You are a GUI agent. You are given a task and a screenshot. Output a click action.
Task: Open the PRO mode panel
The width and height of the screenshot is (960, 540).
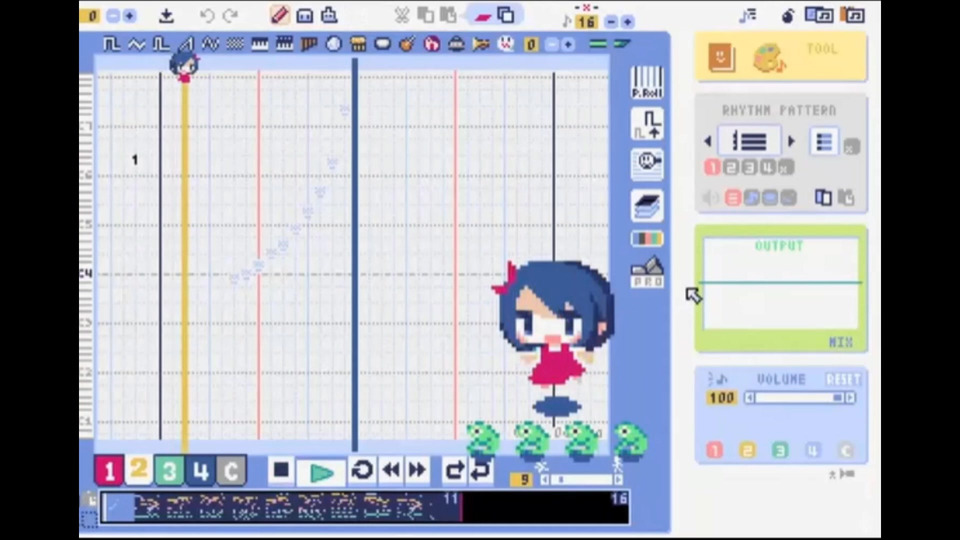pos(647,272)
